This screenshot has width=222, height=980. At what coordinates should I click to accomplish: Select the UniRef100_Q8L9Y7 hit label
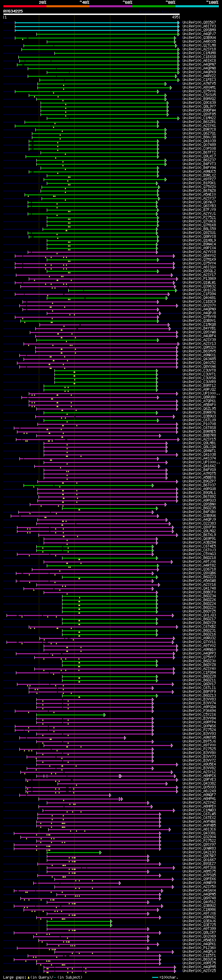(x=199, y=106)
